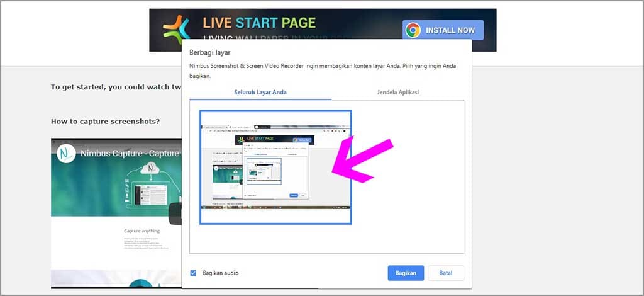This screenshot has height=296, width=644.
Task: Click the LIVE START PAGE banner text
Action: (259, 24)
